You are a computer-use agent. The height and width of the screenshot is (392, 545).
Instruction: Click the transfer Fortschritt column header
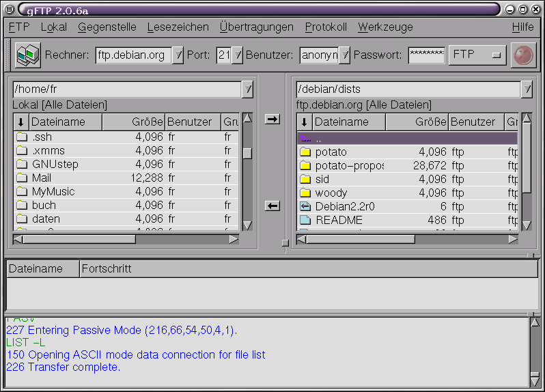(309, 268)
